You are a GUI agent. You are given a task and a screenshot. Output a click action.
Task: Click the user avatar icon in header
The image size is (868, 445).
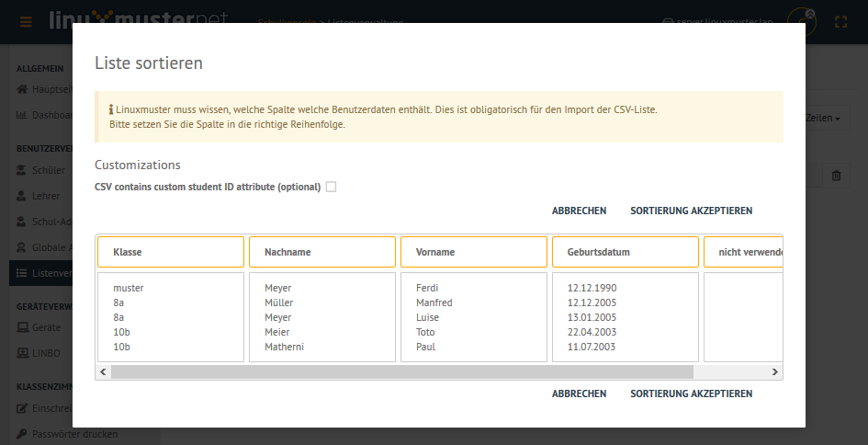point(802,22)
